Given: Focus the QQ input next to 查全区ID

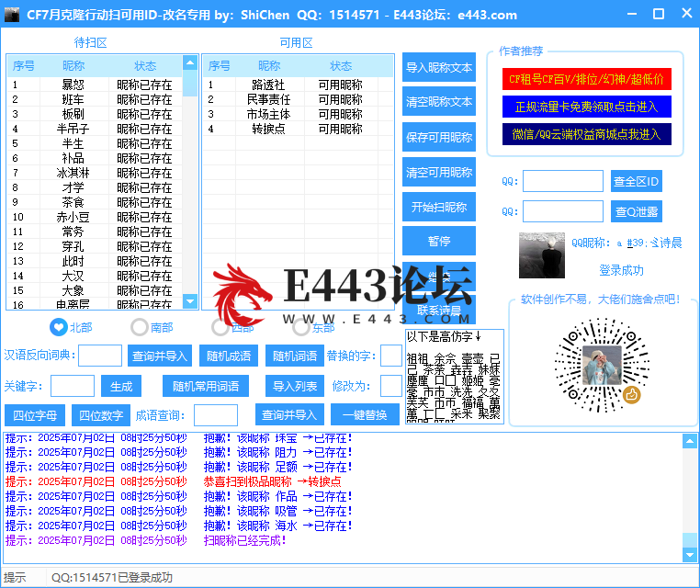Looking at the screenshot, I should 563,181.
